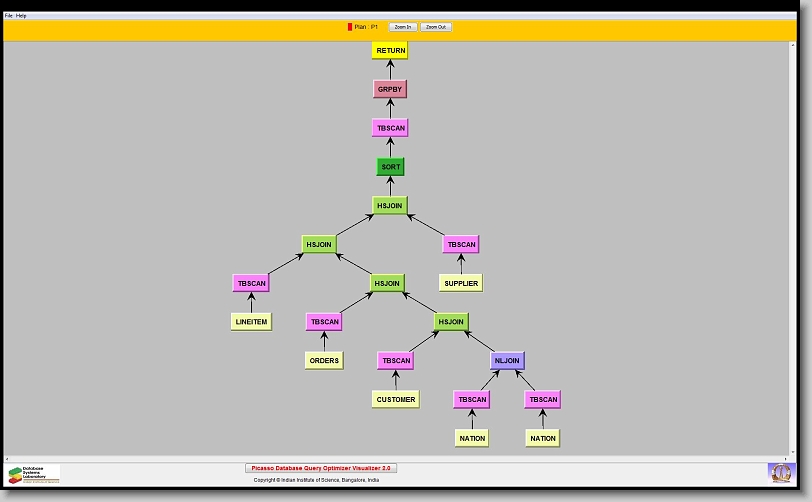Click the HSJOIN node directly below SORT
This screenshot has width=812, height=502.
click(x=390, y=205)
